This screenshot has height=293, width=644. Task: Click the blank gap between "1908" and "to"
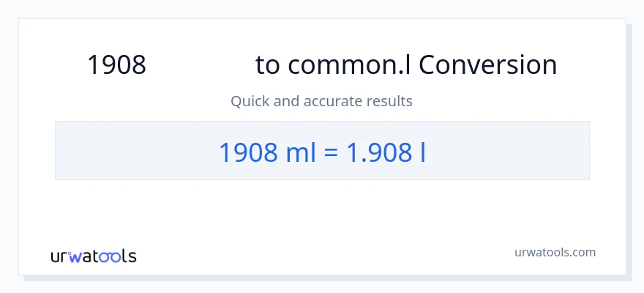coord(201,66)
